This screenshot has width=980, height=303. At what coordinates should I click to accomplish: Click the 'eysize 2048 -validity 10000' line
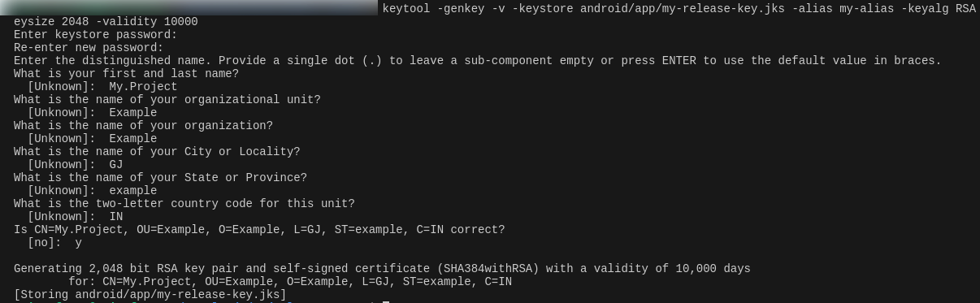(x=106, y=22)
